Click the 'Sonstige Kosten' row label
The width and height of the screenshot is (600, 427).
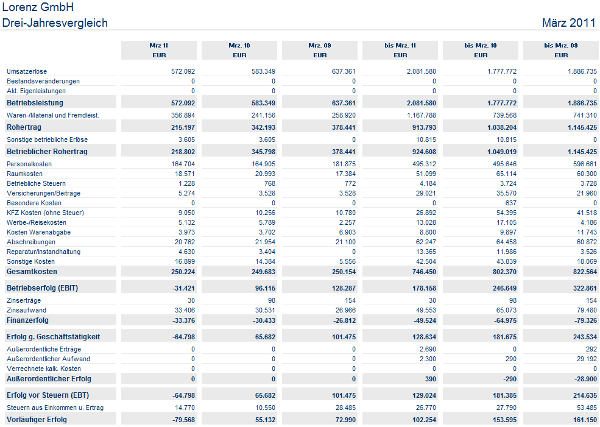coord(31,262)
